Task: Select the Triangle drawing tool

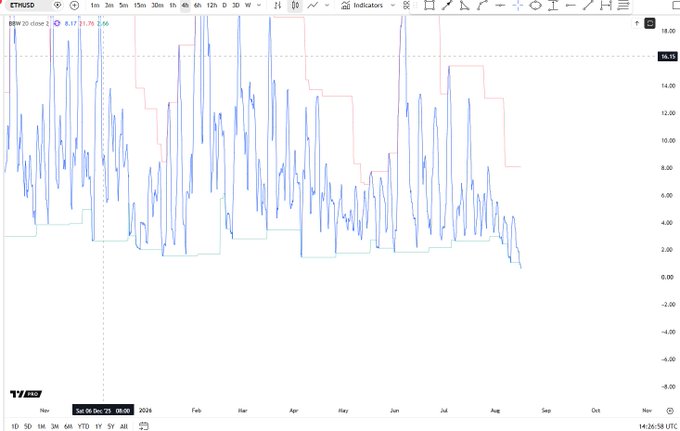Action: point(464,5)
